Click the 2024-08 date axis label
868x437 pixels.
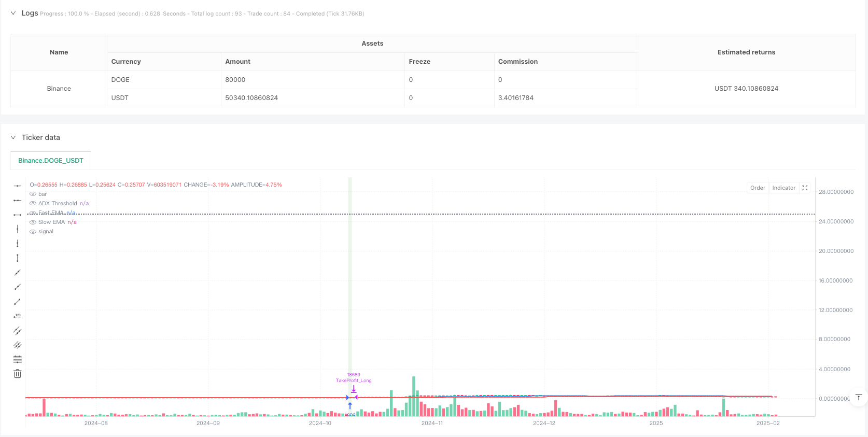[96, 424]
